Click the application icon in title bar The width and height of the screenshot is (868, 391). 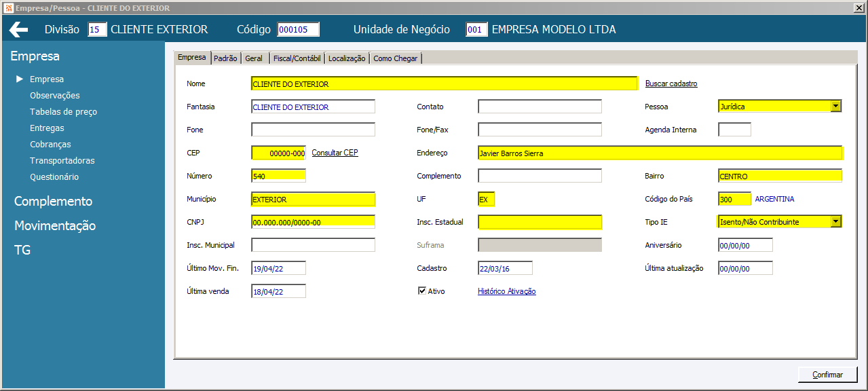coord(7,7)
